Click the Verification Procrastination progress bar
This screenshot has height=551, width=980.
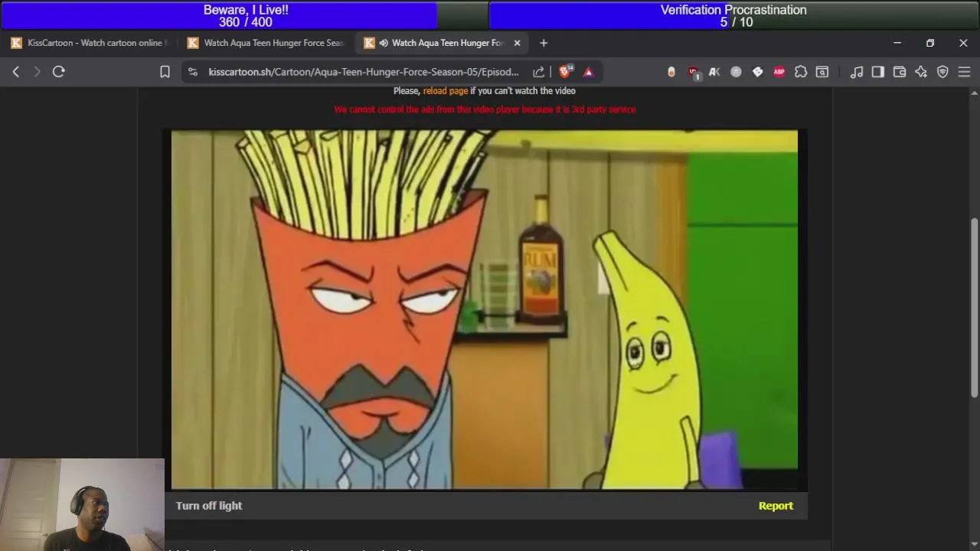[733, 15]
